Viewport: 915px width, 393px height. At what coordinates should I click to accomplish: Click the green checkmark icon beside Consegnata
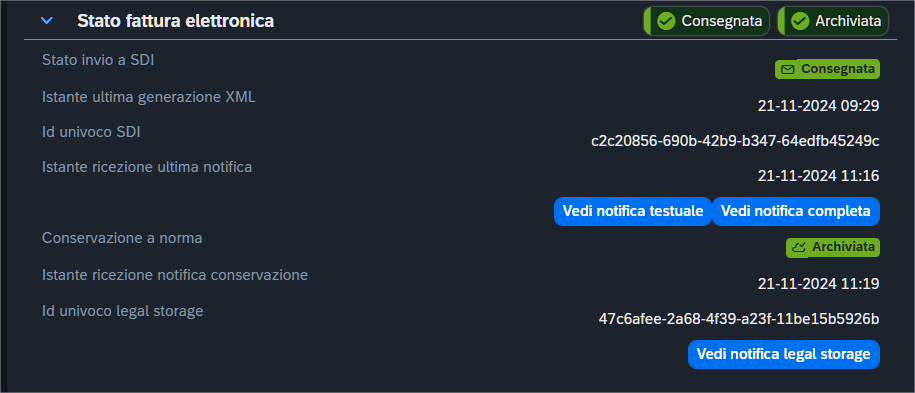coord(666,22)
